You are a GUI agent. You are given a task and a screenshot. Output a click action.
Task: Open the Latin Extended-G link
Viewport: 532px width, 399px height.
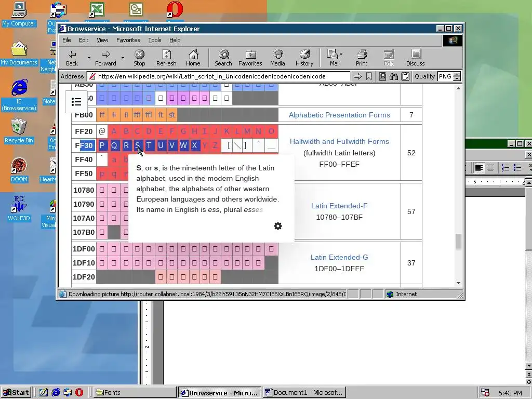(x=339, y=257)
